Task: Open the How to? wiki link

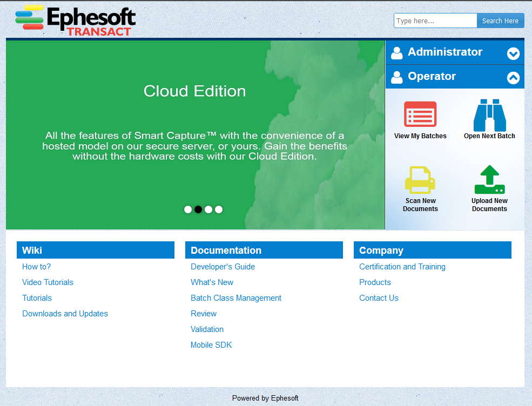Action: (x=36, y=267)
